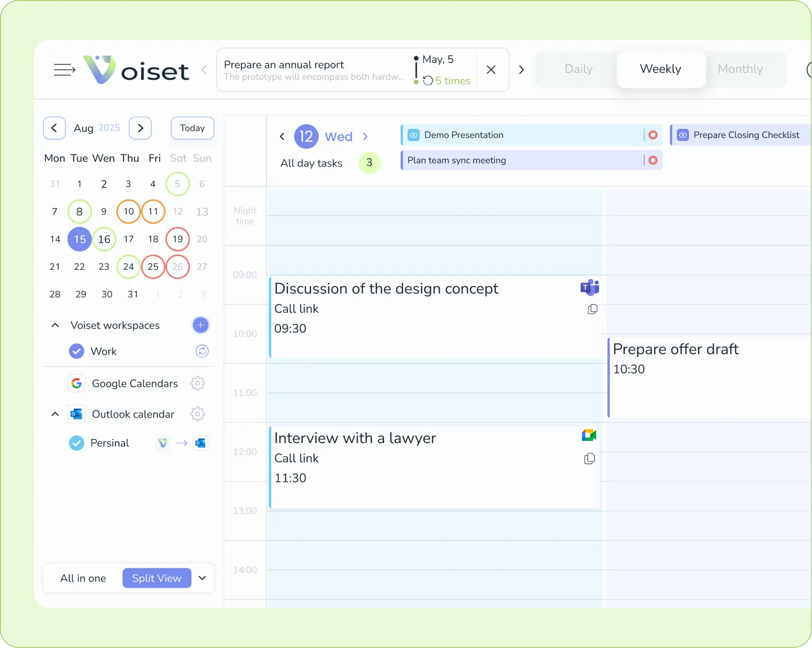Toggle eye icon on Prepare Closing Checklist
The height and width of the screenshot is (648, 812).
point(683,135)
